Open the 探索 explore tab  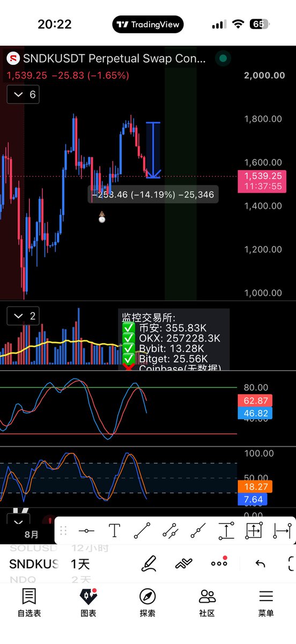147,602
